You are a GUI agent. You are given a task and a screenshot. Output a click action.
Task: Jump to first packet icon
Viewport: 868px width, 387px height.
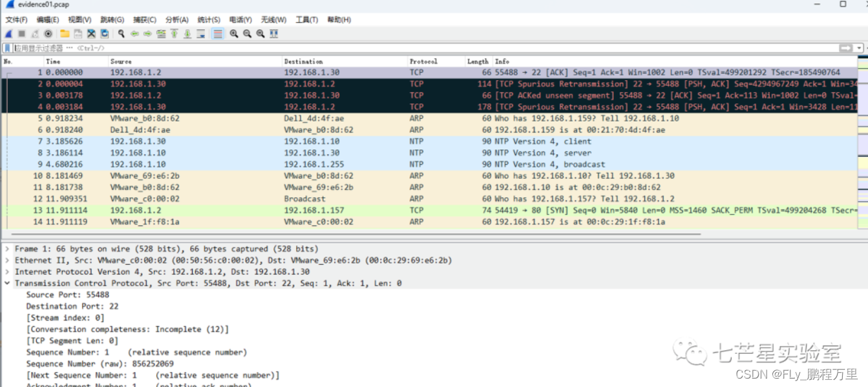(x=174, y=34)
